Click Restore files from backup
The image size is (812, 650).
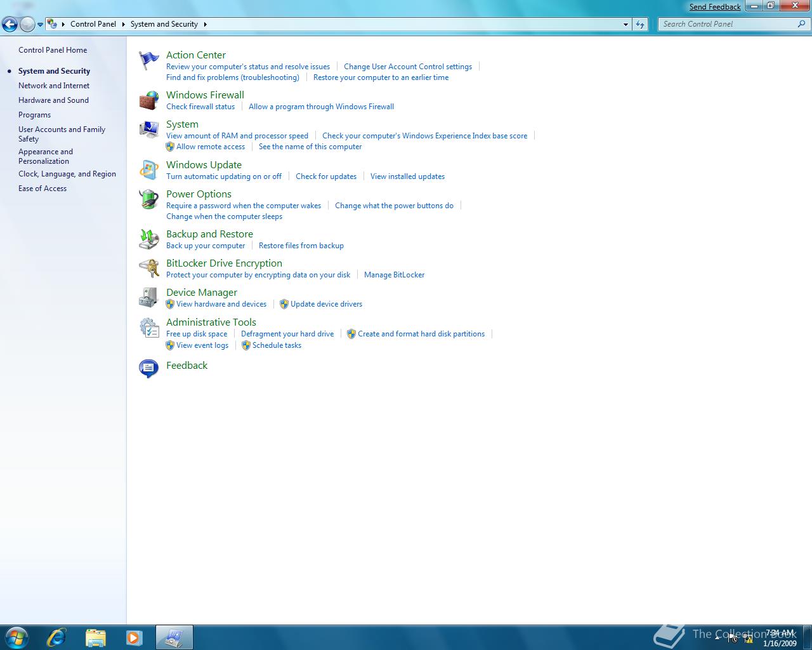coord(301,246)
